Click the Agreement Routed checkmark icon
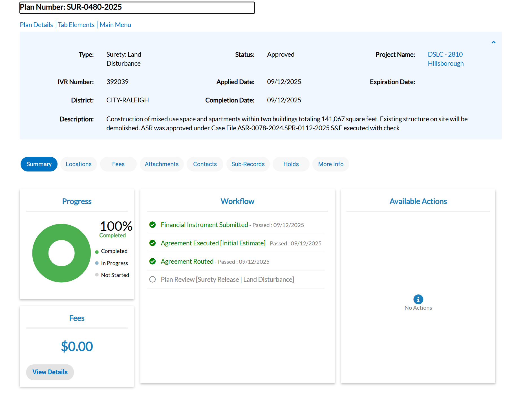532x396 pixels. tap(153, 261)
